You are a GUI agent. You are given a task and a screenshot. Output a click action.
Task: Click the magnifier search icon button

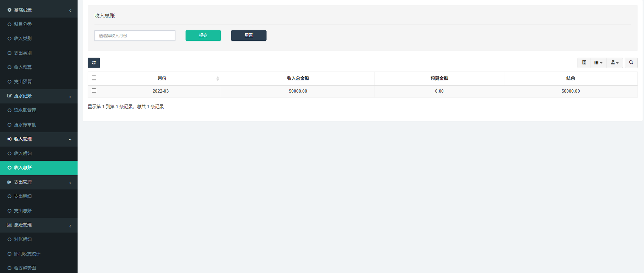point(631,63)
